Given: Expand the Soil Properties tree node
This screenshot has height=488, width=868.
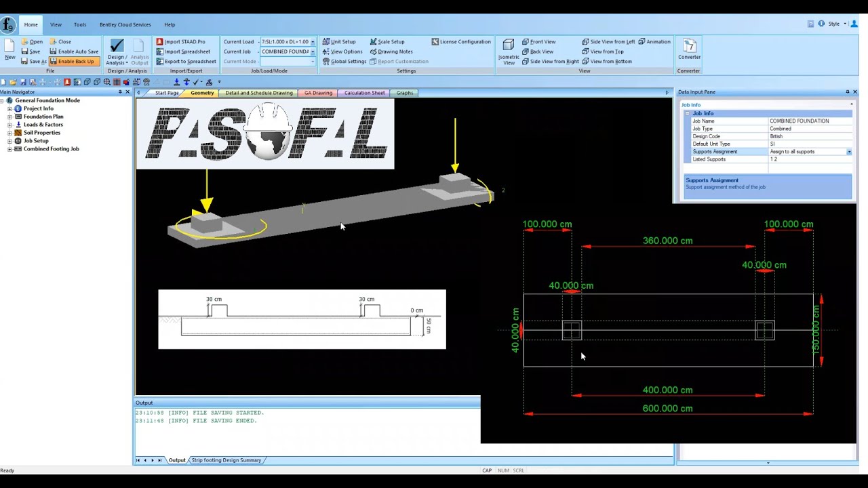Looking at the screenshot, I should 10,133.
